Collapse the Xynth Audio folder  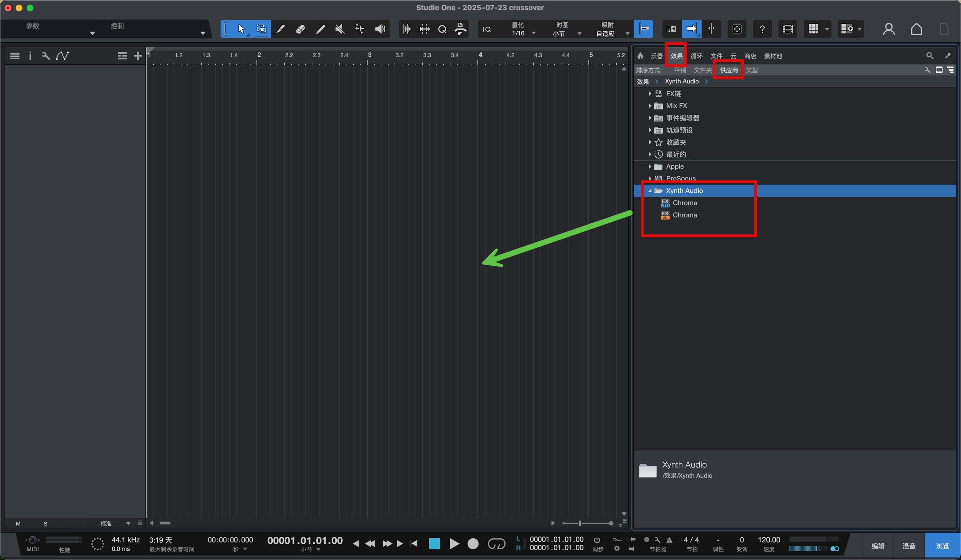coord(650,191)
